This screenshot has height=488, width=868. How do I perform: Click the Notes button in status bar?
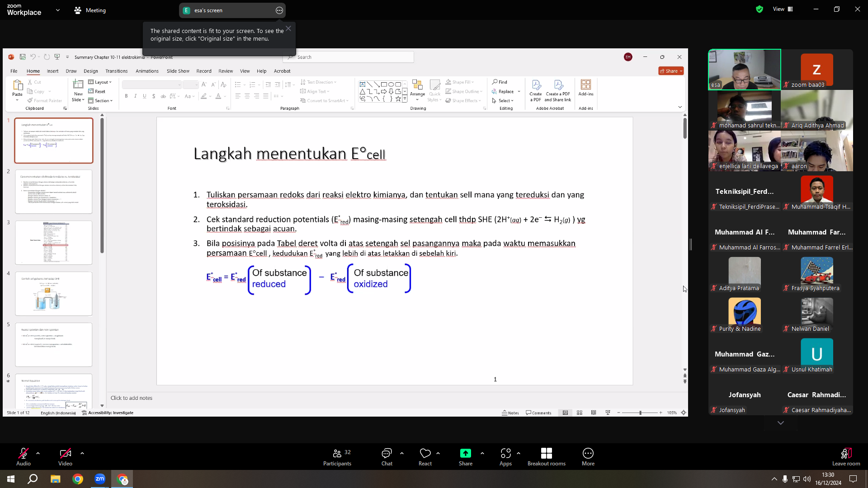510,413
